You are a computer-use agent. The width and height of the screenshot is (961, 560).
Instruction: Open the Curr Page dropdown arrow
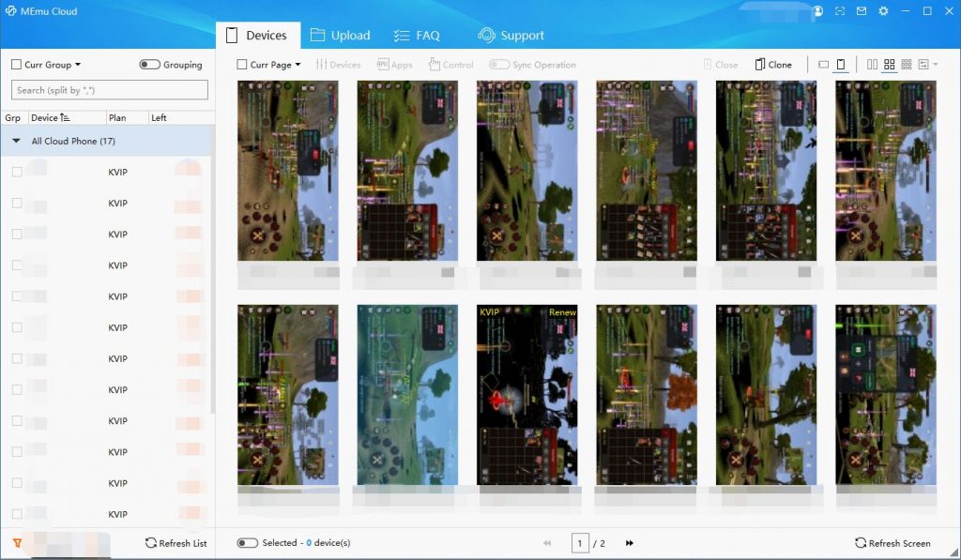coord(297,65)
